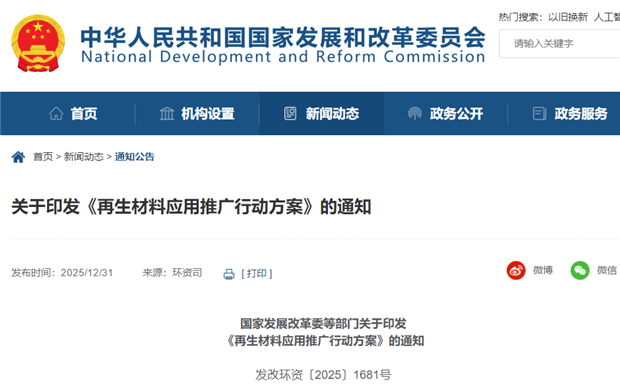Click the home icon in navigation bar
This screenshot has width=620, height=386.
(x=56, y=114)
